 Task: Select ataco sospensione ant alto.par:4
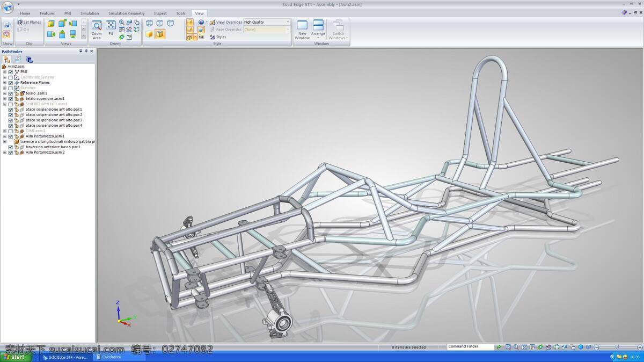tap(54, 126)
